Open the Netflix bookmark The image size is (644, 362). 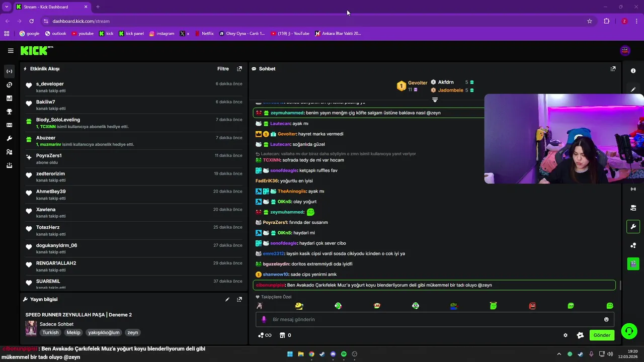(x=203, y=34)
